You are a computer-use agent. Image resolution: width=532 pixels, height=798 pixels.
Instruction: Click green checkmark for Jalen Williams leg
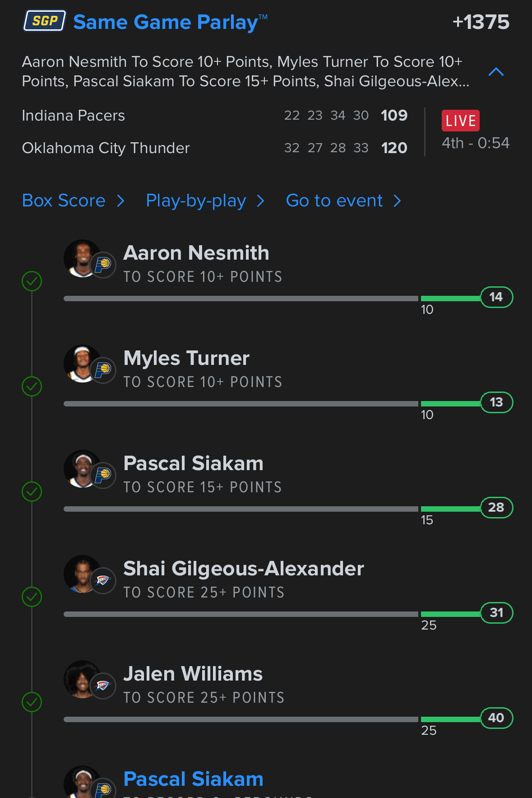click(x=32, y=702)
